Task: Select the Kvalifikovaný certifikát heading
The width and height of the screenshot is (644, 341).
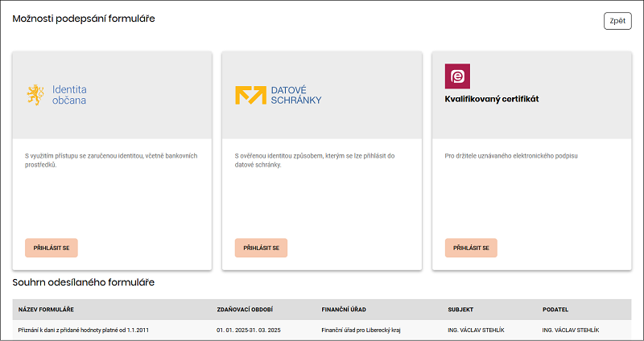Action: coord(492,99)
